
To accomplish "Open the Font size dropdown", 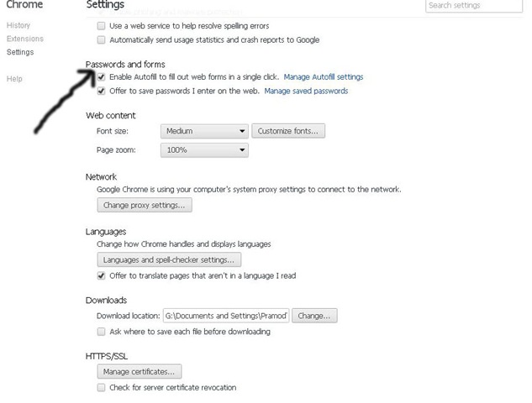I will (204, 131).
